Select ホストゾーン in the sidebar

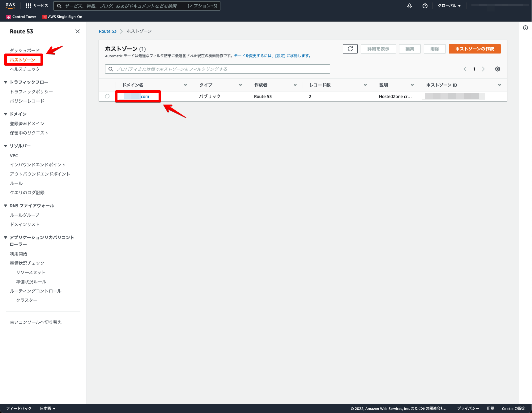[x=23, y=60]
